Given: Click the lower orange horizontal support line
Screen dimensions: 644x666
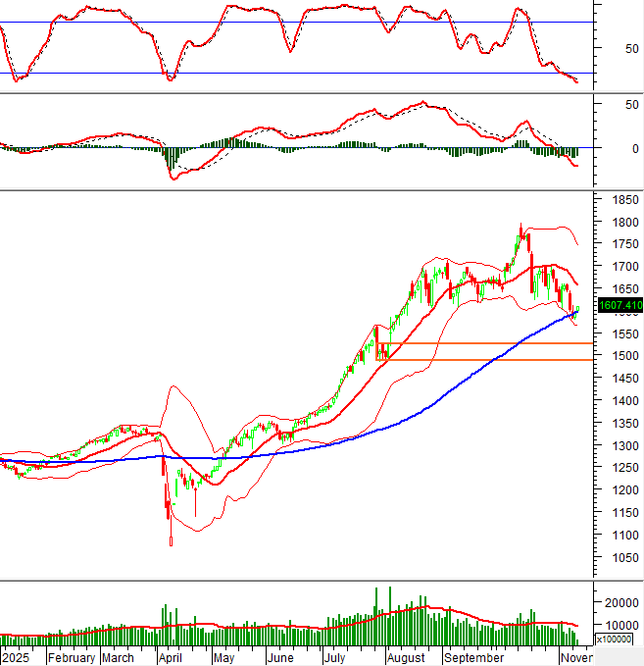Looking at the screenshot, I should coord(490,360).
